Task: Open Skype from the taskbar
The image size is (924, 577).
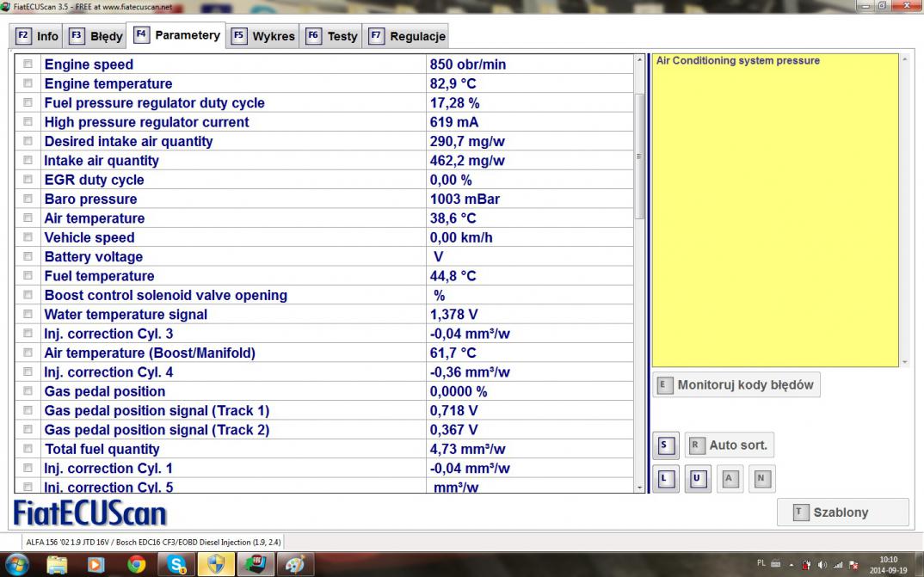Action: coord(178,564)
